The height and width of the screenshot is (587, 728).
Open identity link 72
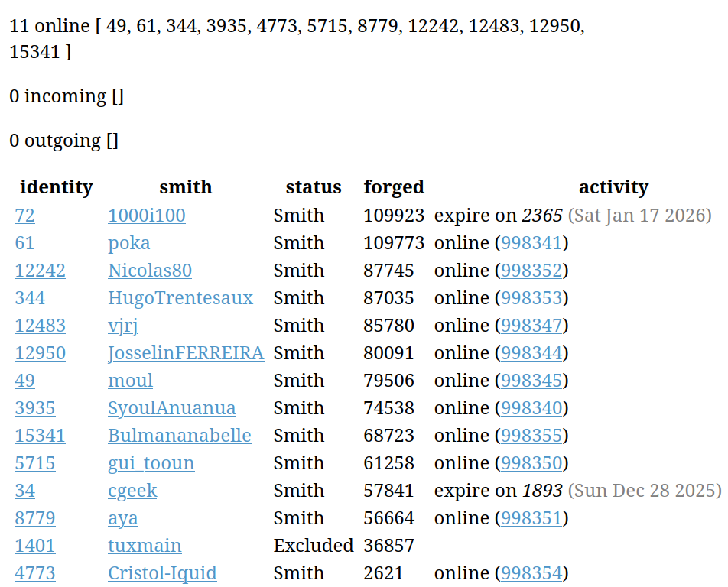click(24, 216)
